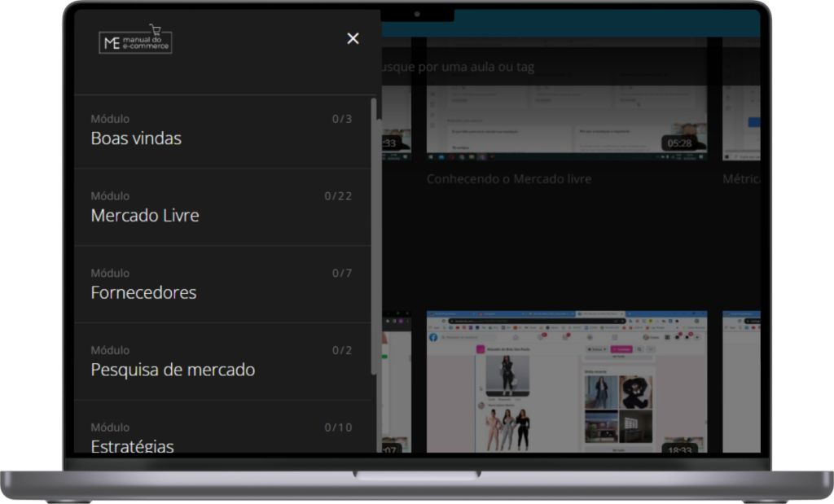Open the lesson title starting with 'Métrica'
This screenshot has width=834, height=504.
[741, 178]
